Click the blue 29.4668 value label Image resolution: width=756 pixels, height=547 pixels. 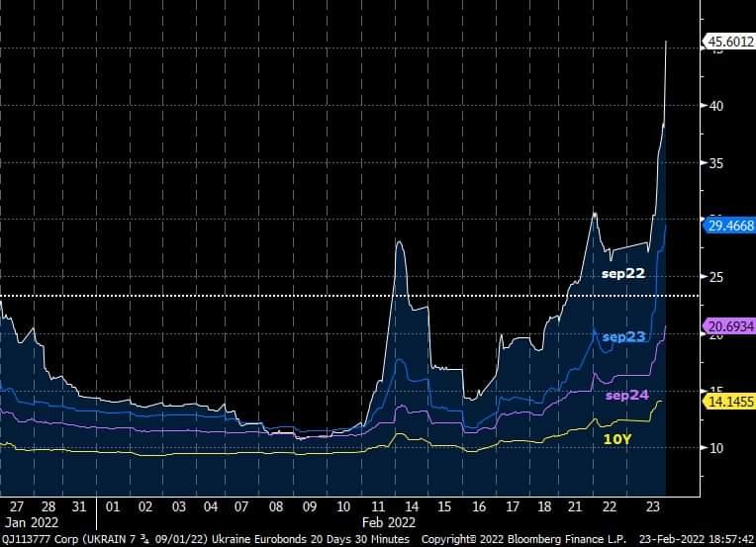730,226
